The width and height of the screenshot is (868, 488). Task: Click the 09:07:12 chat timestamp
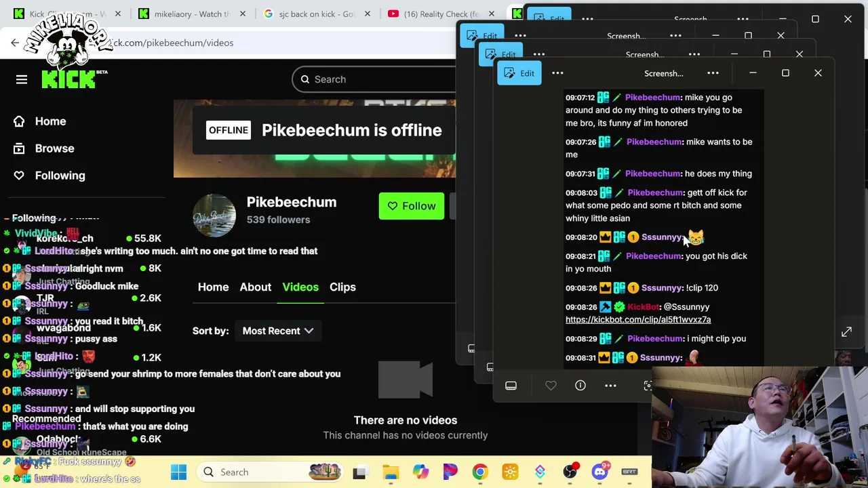(x=580, y=98)
